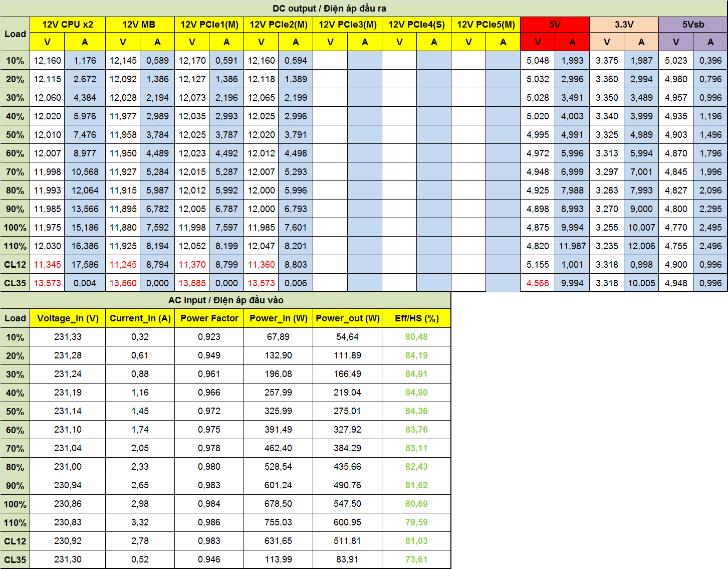Click the AC input title header

pos(225,300)
